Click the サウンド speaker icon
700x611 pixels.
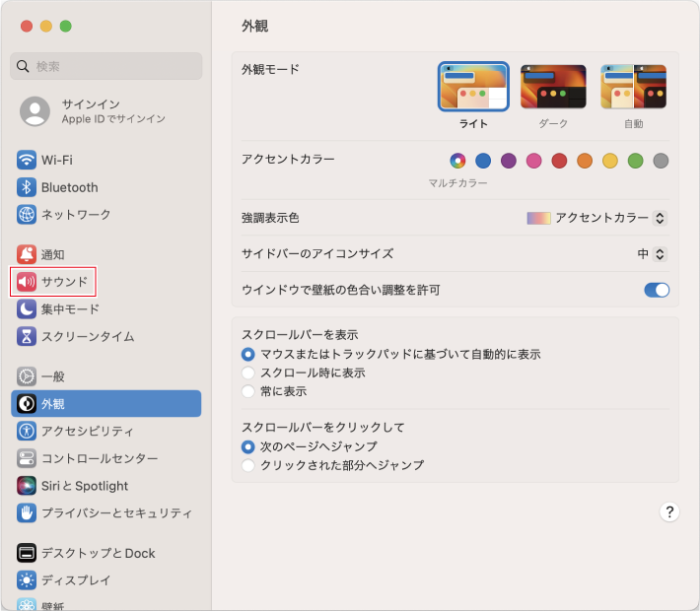[x=26, y=282]
